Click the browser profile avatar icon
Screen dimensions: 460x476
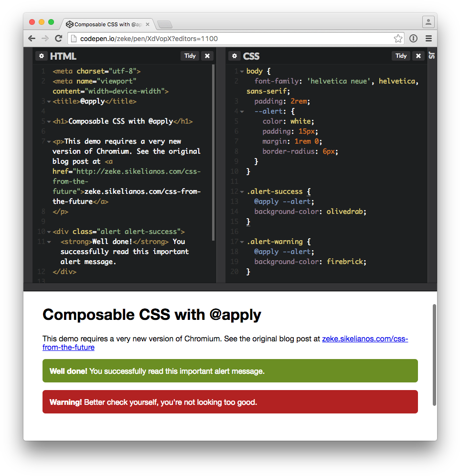coord(428,21)
